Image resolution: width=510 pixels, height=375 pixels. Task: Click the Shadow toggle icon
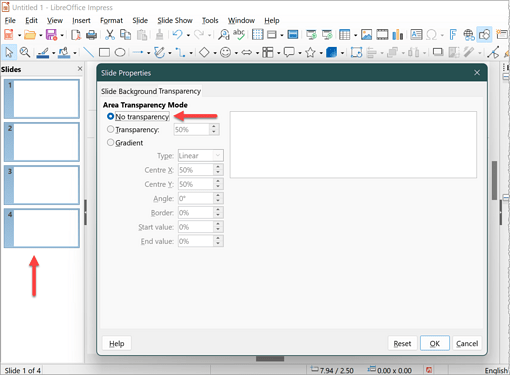coord(438,52)
